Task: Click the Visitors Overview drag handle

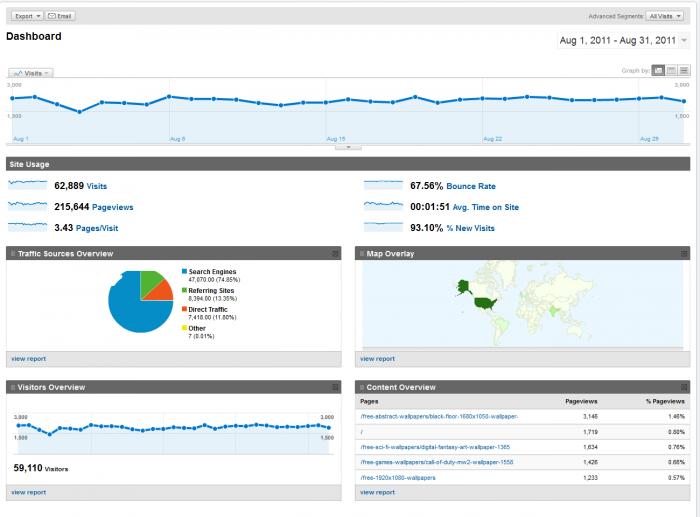Action: pos(12,387)
